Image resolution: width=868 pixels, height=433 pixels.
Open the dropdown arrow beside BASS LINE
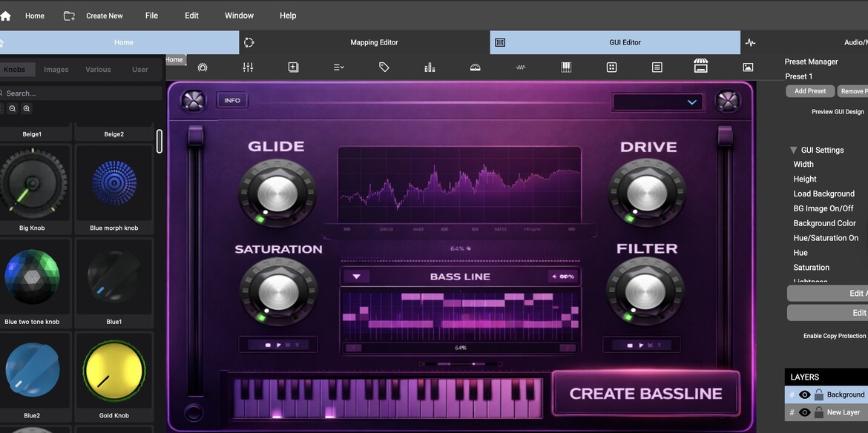(356, 277)
